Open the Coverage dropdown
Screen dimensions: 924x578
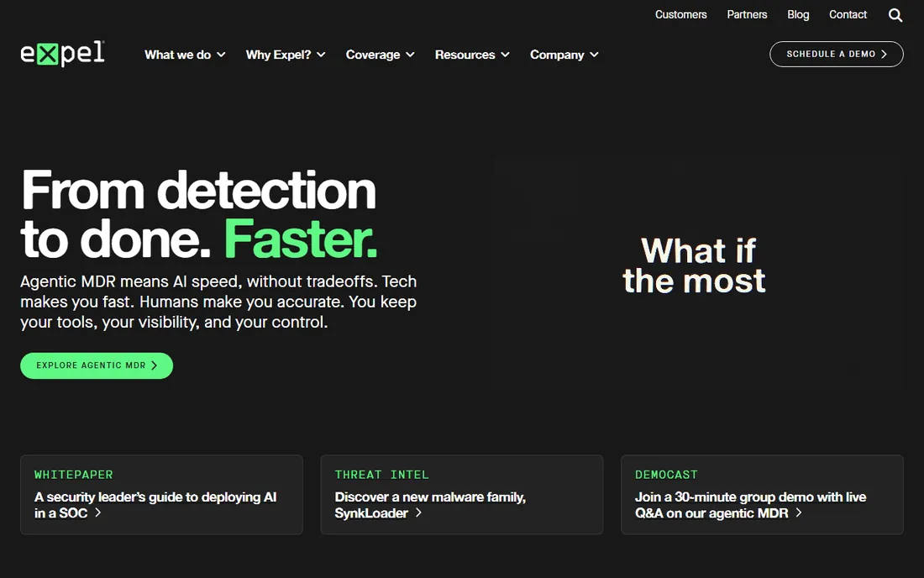pyautogui.click(x=380, y=55)
